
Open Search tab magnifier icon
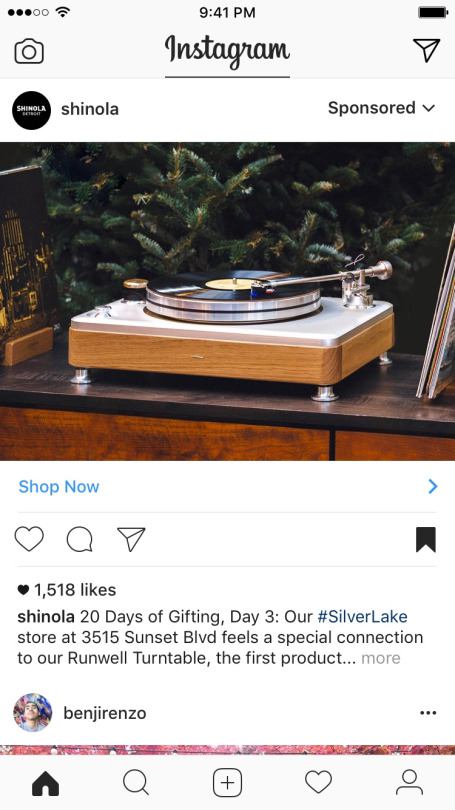[136, 783]
